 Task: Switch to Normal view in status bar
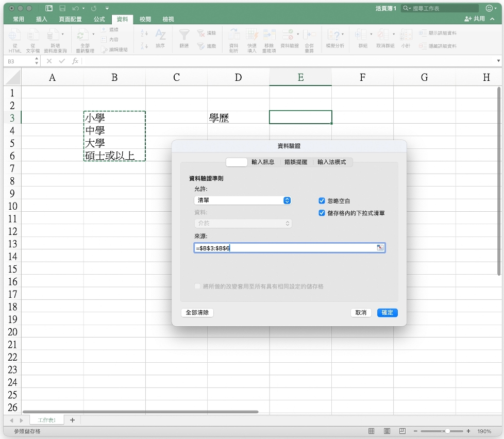pyautogui.click(x=372, y=431)
